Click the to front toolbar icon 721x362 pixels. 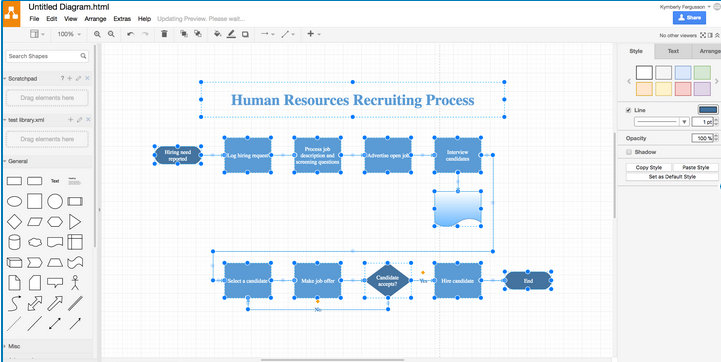tap(183, 34)
